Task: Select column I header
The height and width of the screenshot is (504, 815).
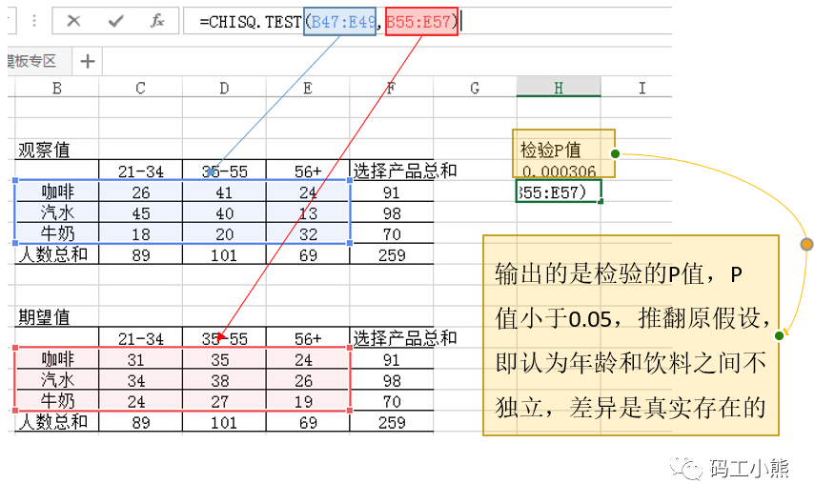Action: point(642,89)
